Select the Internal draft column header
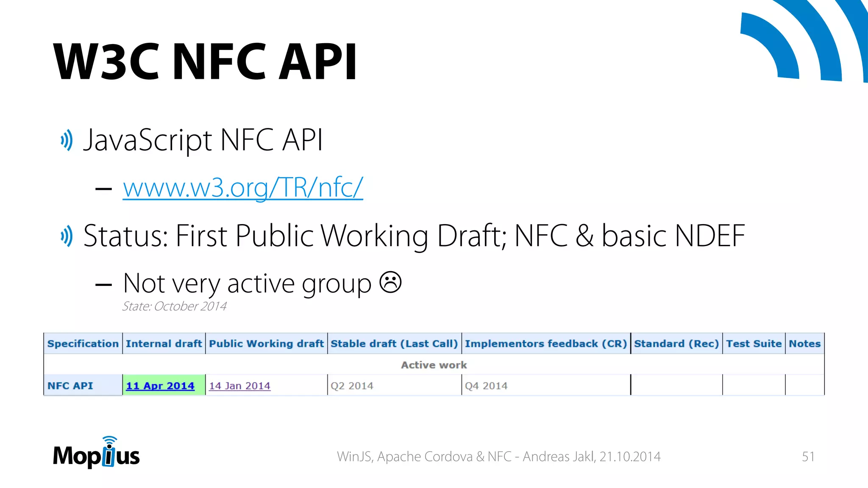The height and width of the screenshot is (488, 868). [164, 344]
